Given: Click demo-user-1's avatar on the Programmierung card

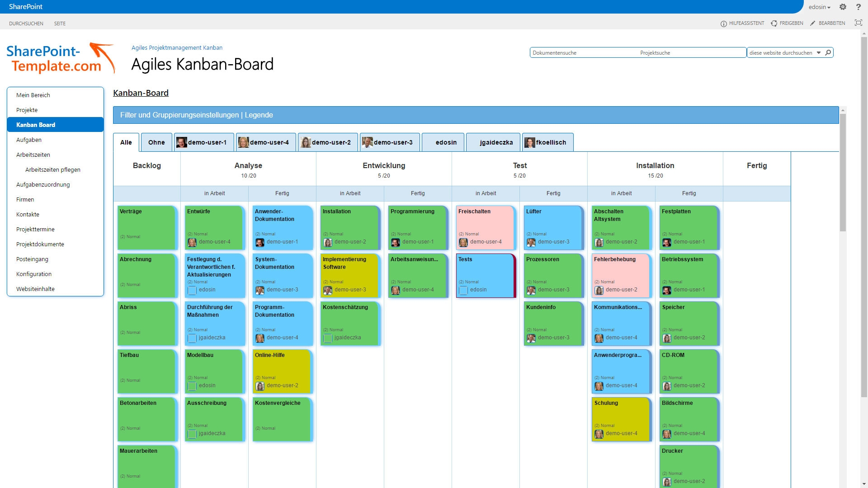Looking at the screenshot, I should (395, 242).
